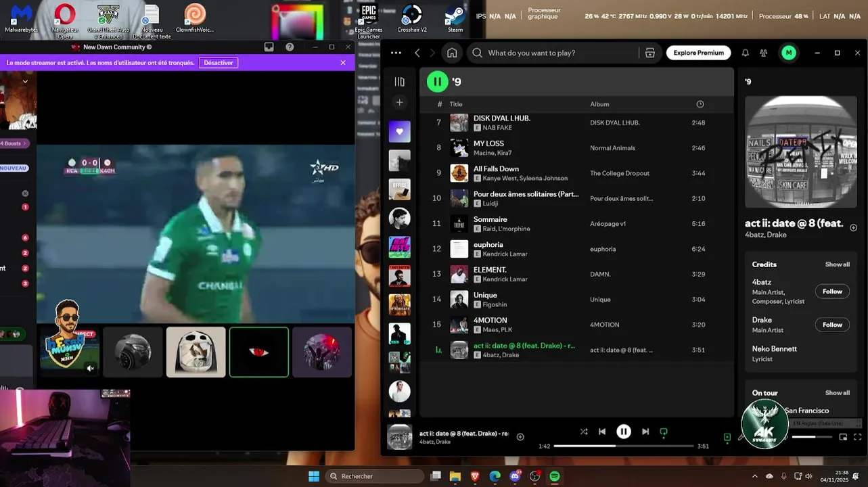Open Malwarebytes desktop icon
Screen dimensions: 868x487
[21, 20]
